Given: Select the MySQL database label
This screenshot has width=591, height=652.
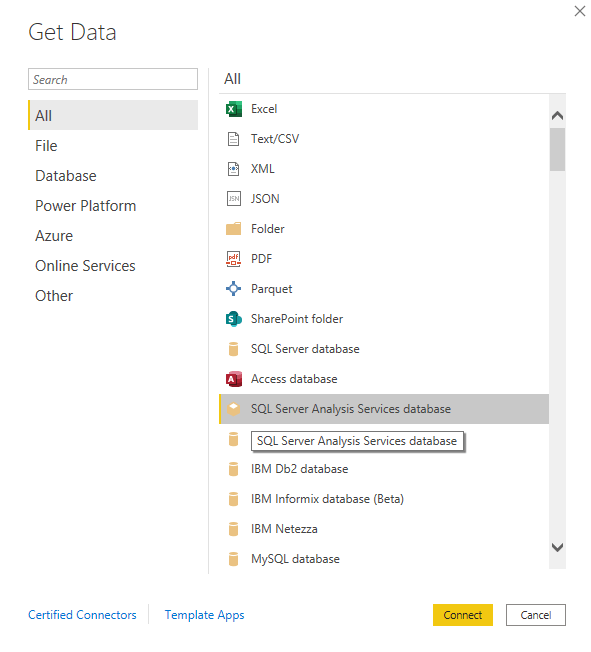Looking at the screenshot, I should click(295, 559).
